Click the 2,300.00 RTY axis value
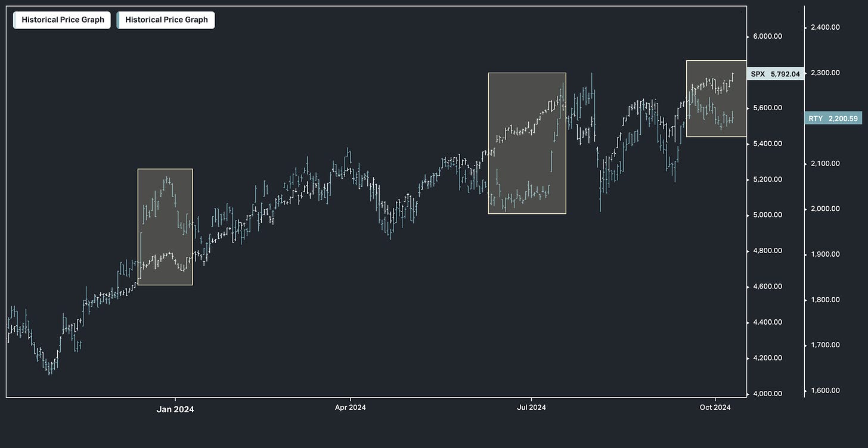This screenshot has height=448, width=868. pyautogui.click(x=826, y=73)
